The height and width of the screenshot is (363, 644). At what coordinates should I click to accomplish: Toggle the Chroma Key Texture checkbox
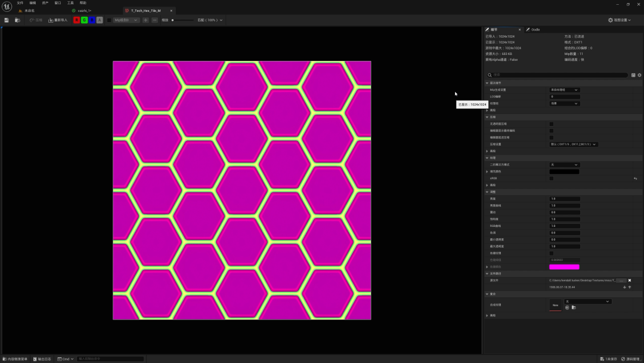point(552,253)
